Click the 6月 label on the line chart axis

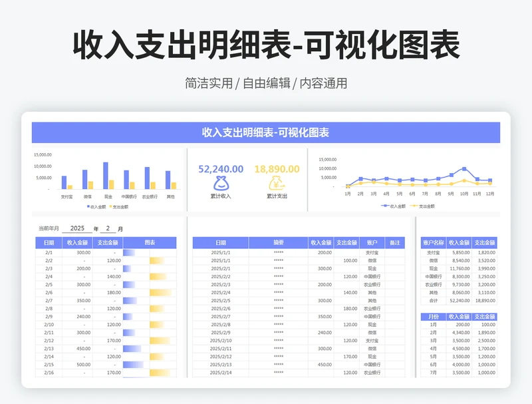(x=412, y=194)
